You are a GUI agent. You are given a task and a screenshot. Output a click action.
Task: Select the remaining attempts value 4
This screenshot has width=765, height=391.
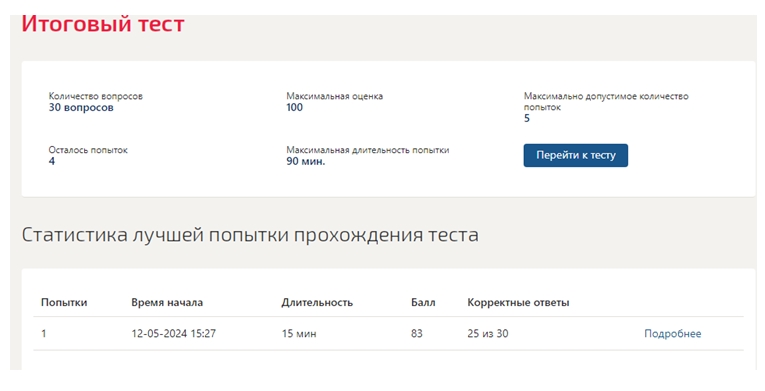point(52,162)
